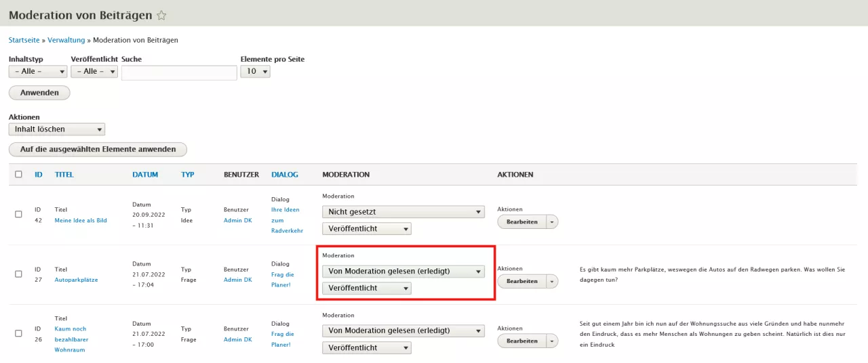Open 'Nicht gesetzt' moderation dropdown in row 42

[403, 212]
